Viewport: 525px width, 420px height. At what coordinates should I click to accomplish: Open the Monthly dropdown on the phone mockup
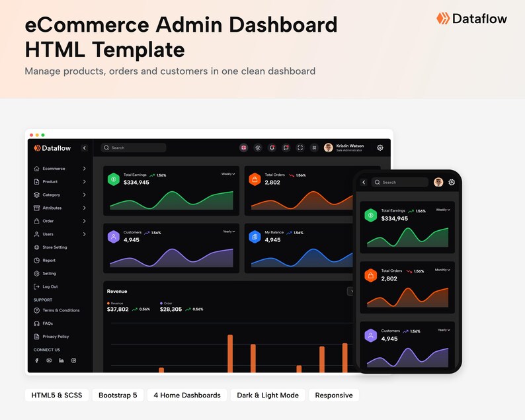point(442,270)
